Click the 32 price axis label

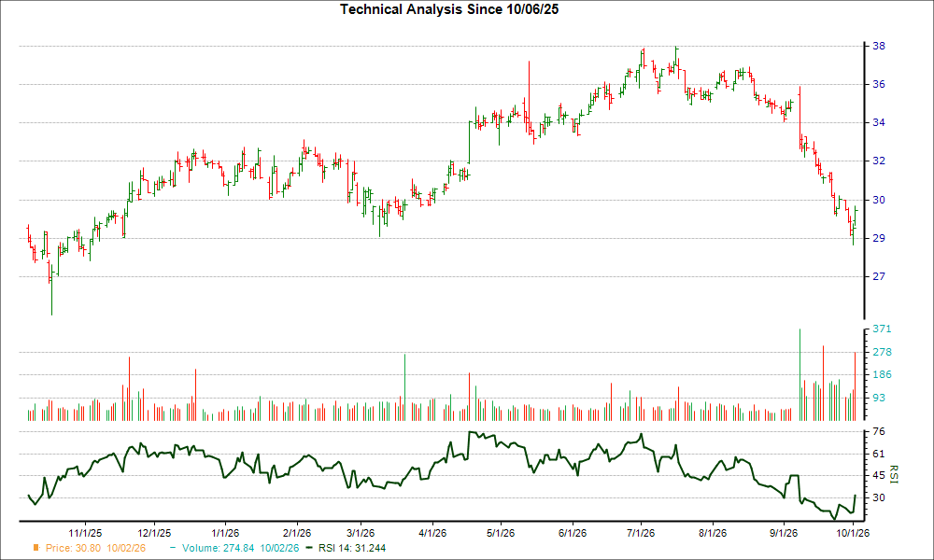click(x=879, y=161)
